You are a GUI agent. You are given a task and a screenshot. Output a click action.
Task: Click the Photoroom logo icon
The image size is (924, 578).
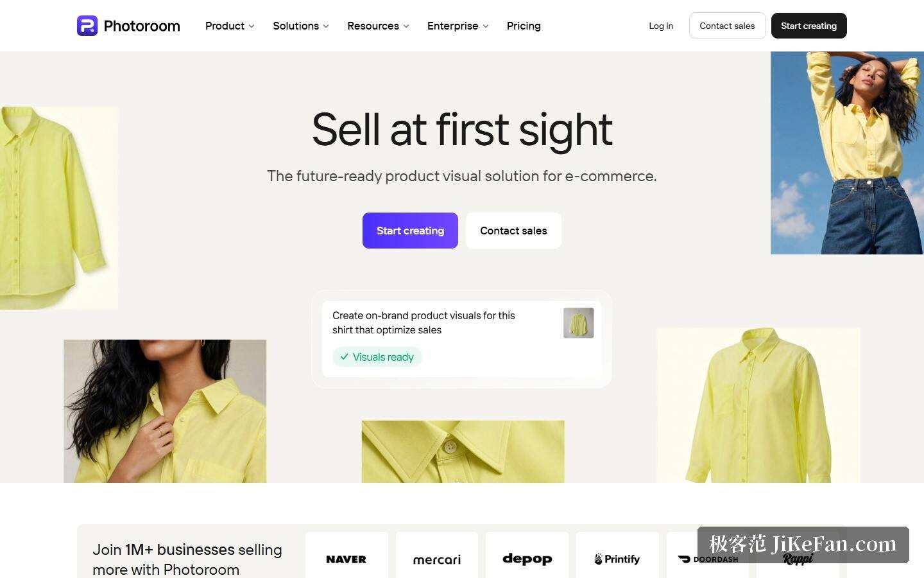click(87, 26)
